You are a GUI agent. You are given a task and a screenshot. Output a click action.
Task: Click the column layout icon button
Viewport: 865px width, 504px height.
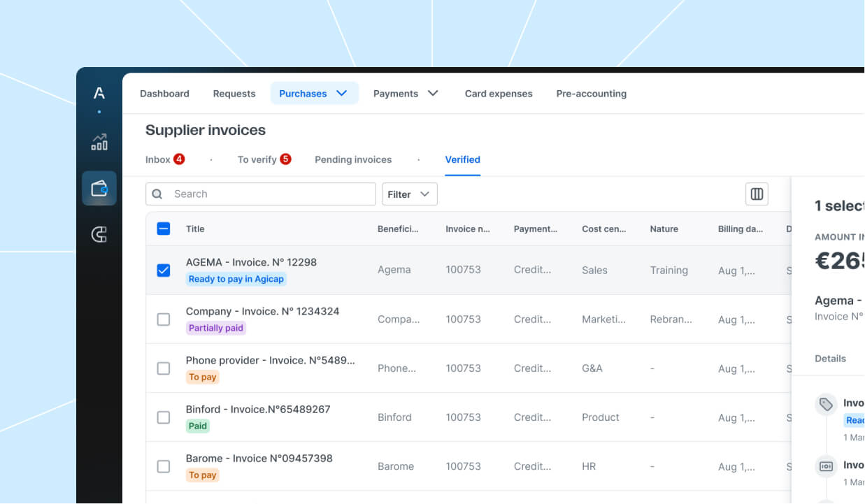pos(757,194)
